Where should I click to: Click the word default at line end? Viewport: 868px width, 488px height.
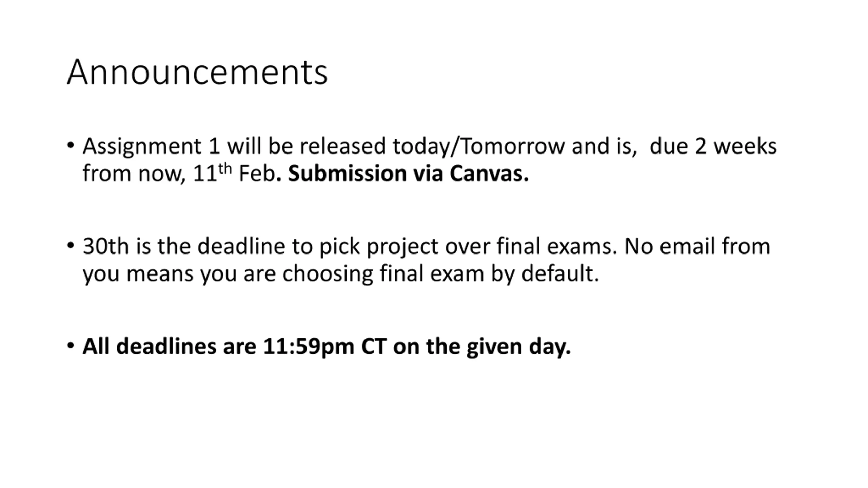tap(560, 273)
